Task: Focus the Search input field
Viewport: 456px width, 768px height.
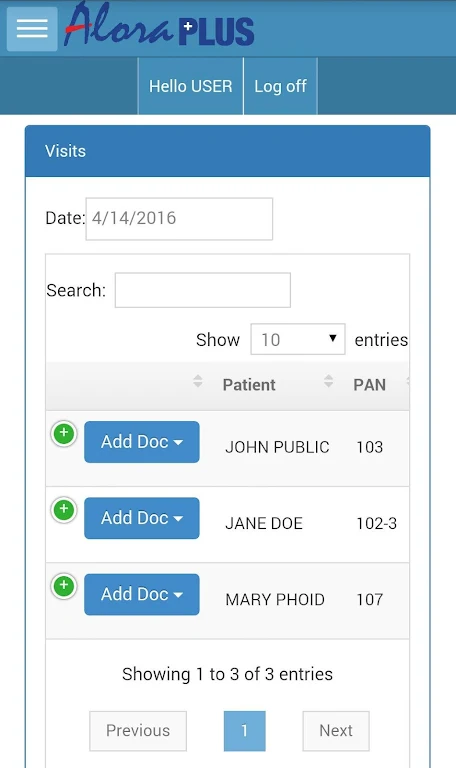Action: 203,290
